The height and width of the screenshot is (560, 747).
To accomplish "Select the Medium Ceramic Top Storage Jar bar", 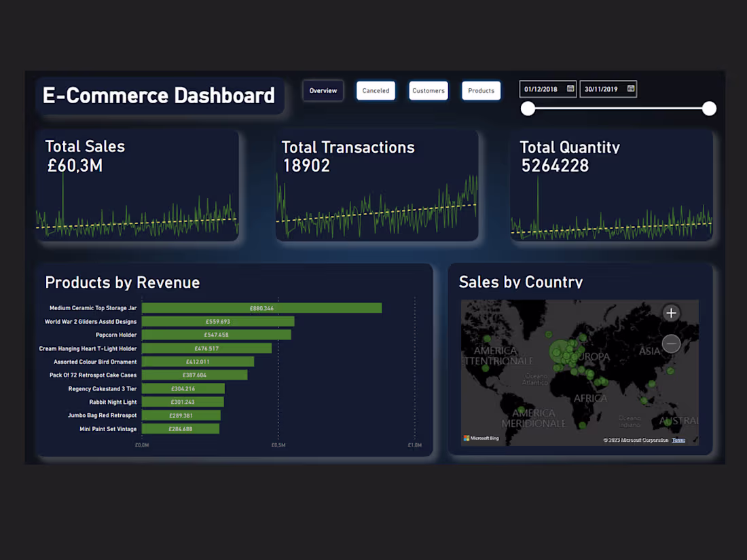I will [x=262, y=307].
